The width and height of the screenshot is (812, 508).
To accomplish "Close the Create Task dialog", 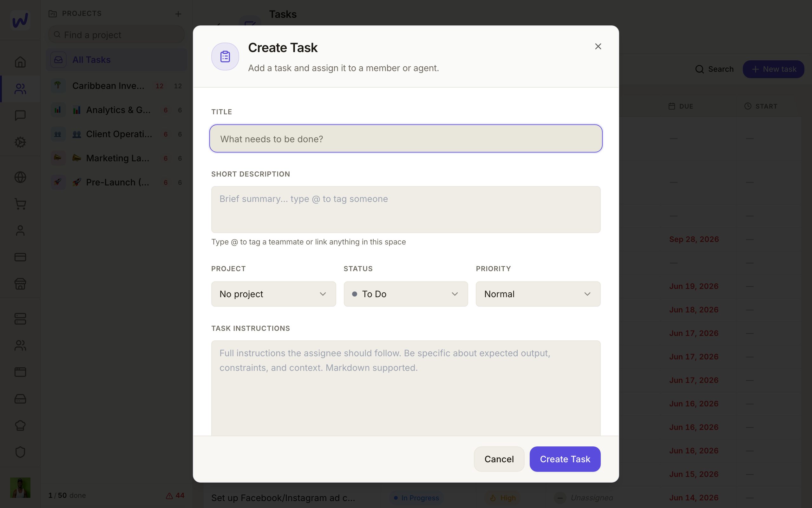I will (x=598, y=46).
